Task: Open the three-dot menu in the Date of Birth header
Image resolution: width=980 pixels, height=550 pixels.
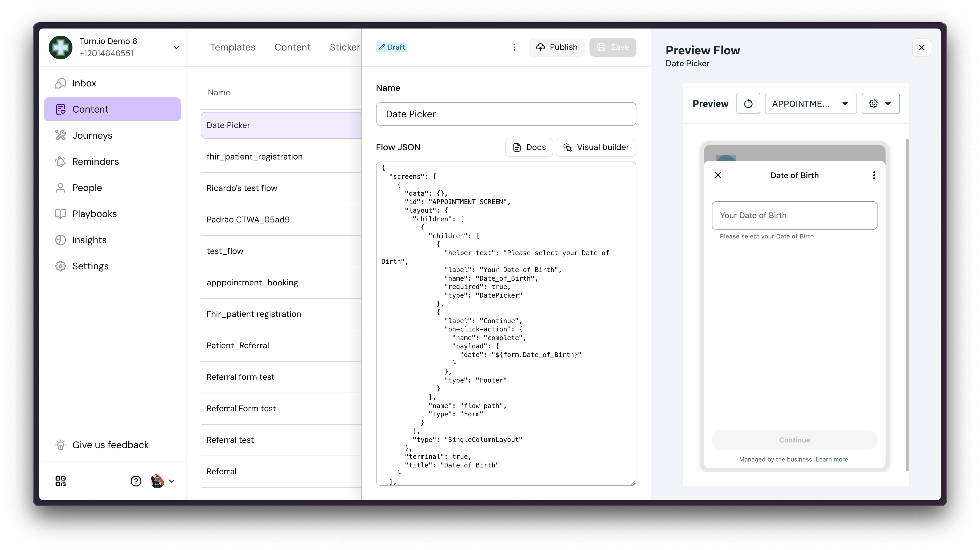Action: 874,175
